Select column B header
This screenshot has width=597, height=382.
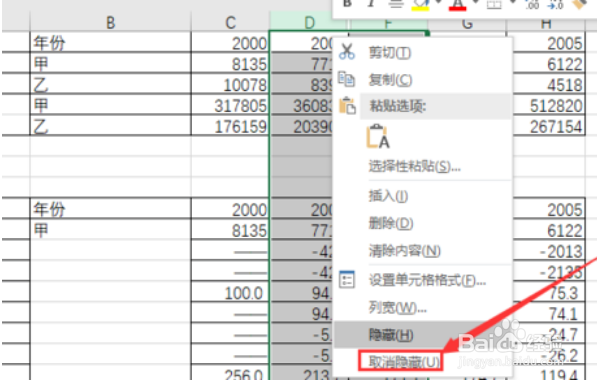[x=110, y=22]
